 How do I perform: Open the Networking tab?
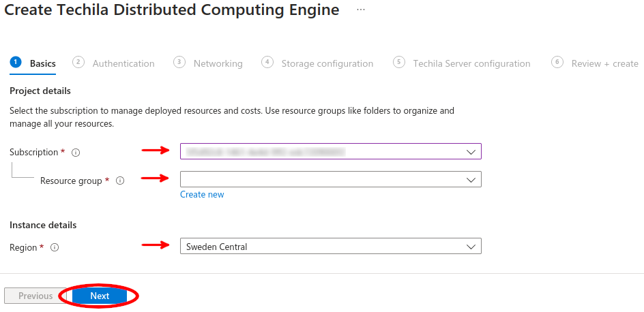coord(218,63)
